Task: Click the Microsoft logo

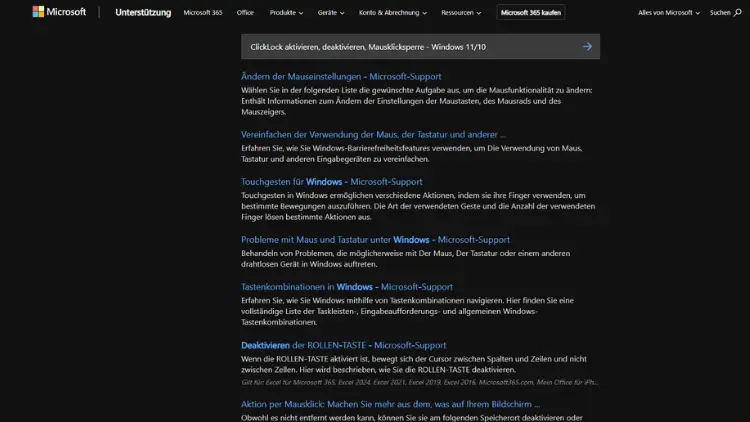Action: (59, 12)
